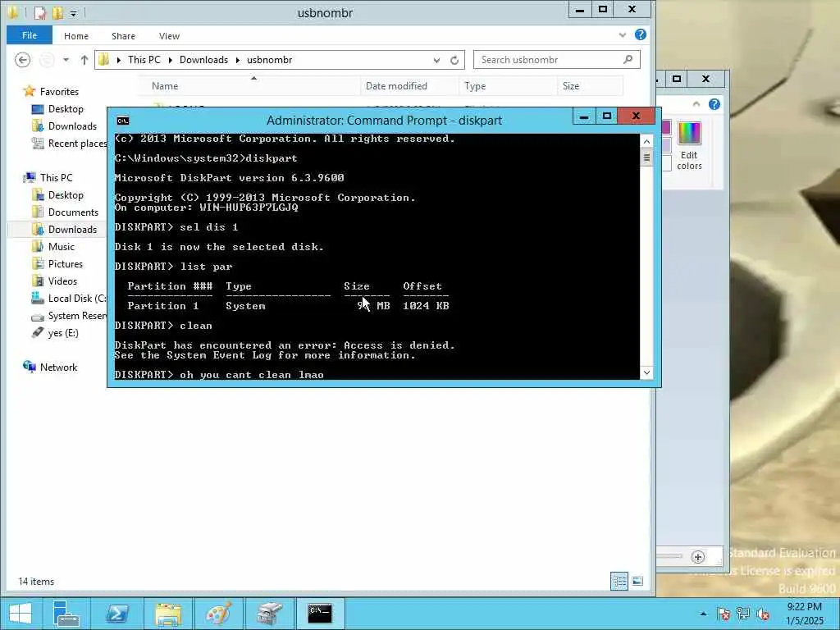Open the yes (E:) USB drive
This screenshot has height=630, width=840.
pos(62,333)
